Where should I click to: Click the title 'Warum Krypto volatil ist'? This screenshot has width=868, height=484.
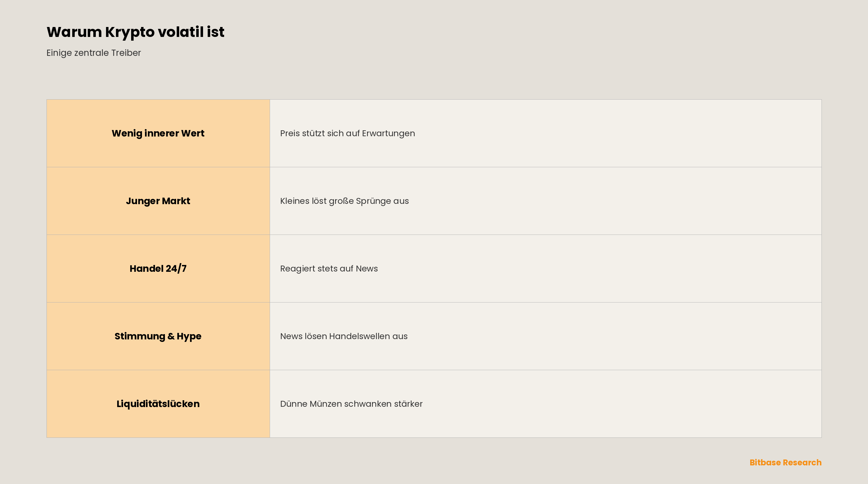[135, 32]
